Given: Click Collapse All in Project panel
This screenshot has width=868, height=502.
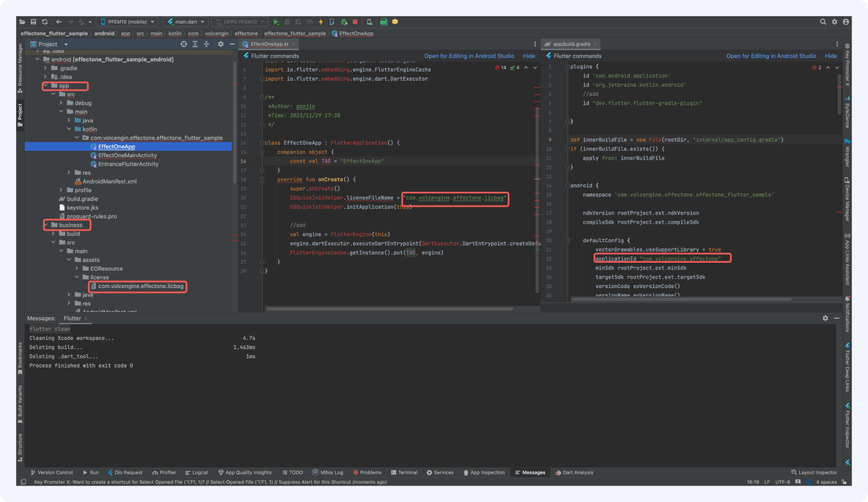Looking at the screenshot, I should (x=206, y=44).
